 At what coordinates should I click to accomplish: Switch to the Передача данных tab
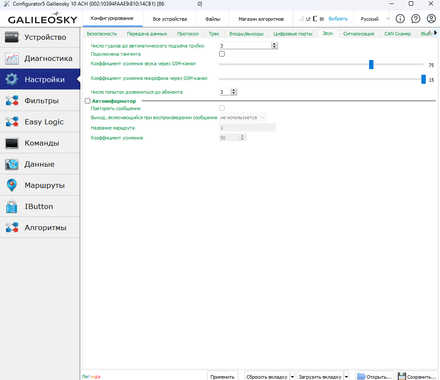(147, 34)
